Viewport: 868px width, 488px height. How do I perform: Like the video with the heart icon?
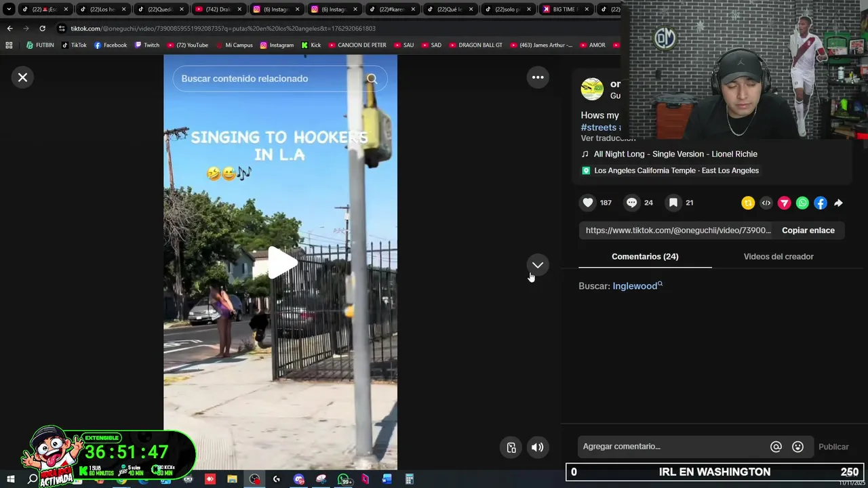[588, 203]
